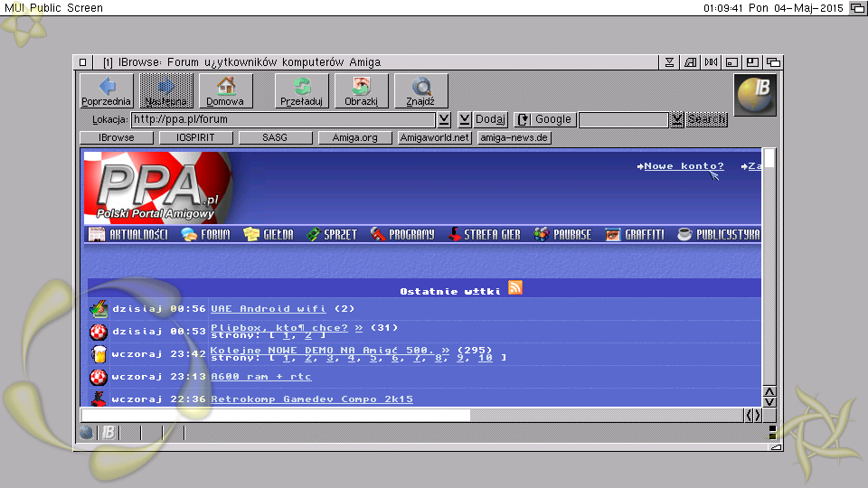The width and height of the screenshot is (868, 488).
Task: Open the PUBLICYSTYKA section
Action: 719,235
